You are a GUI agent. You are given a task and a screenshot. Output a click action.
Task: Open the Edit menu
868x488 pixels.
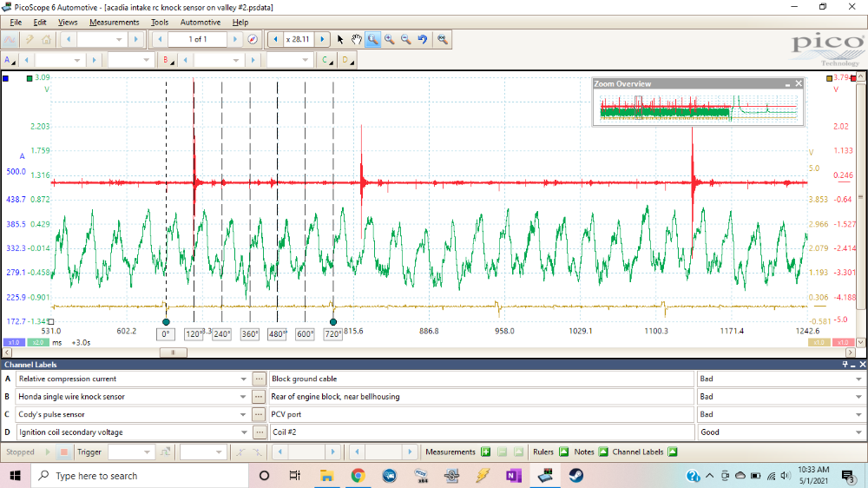point(40,23)
